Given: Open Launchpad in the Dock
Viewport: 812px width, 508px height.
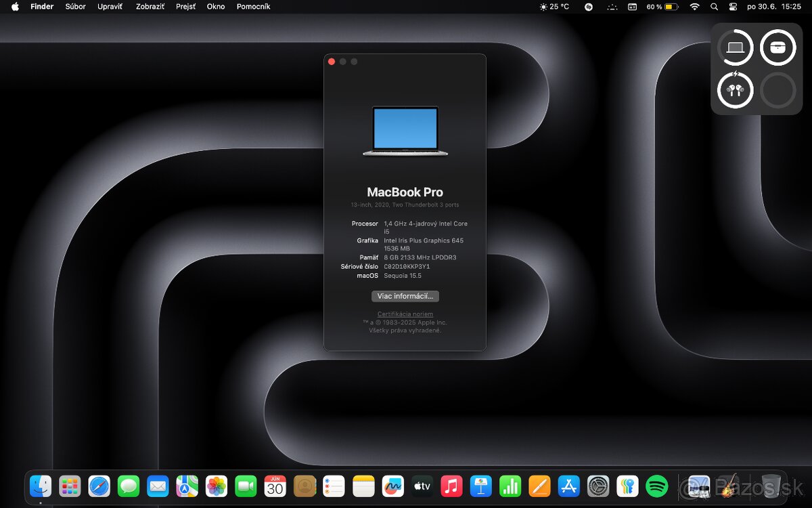Looking at the screenshot, I should click(70, 486).
